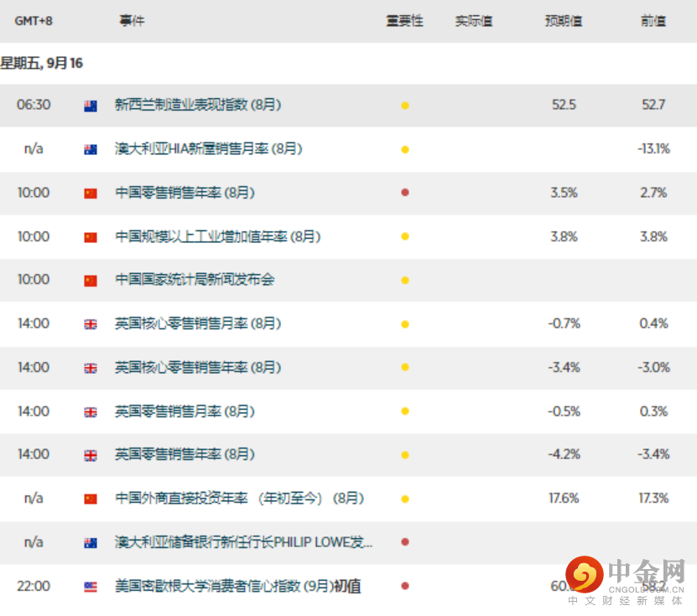Screen dimensions: 697x616
Task: Select event 英国零售销售年率 (8月)
Action: point(185,454)
